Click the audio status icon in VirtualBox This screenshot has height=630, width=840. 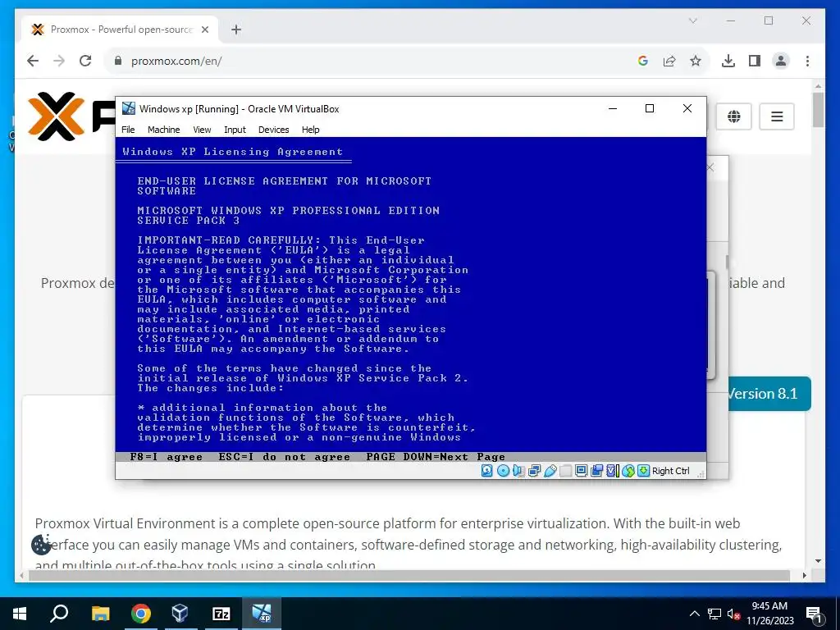(x=518, y=471)
